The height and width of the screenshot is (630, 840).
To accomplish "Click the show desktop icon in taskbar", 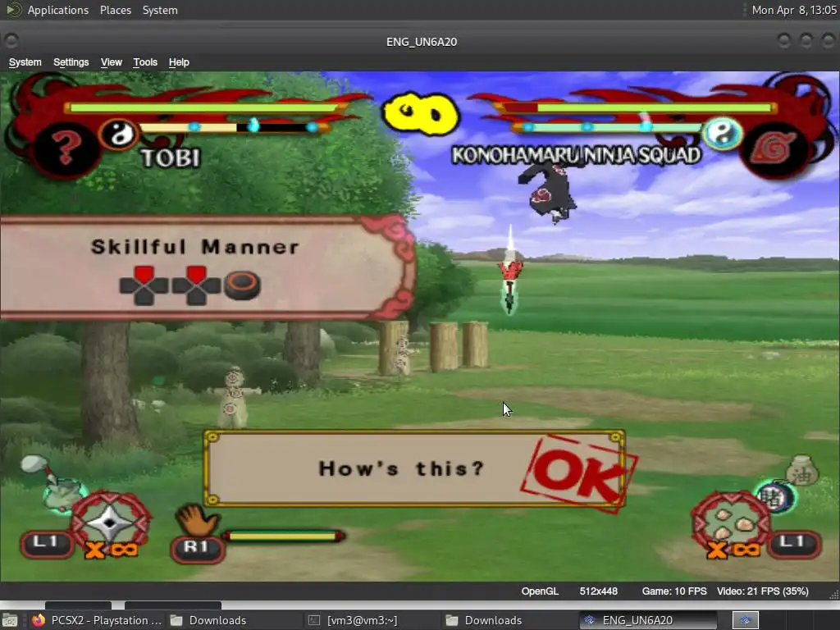I will click(10, 620).
